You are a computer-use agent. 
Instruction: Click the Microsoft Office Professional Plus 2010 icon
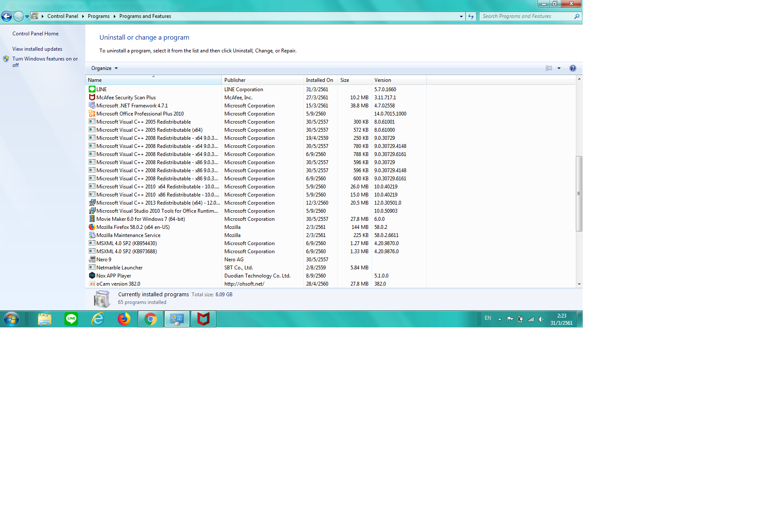[92, 114]
